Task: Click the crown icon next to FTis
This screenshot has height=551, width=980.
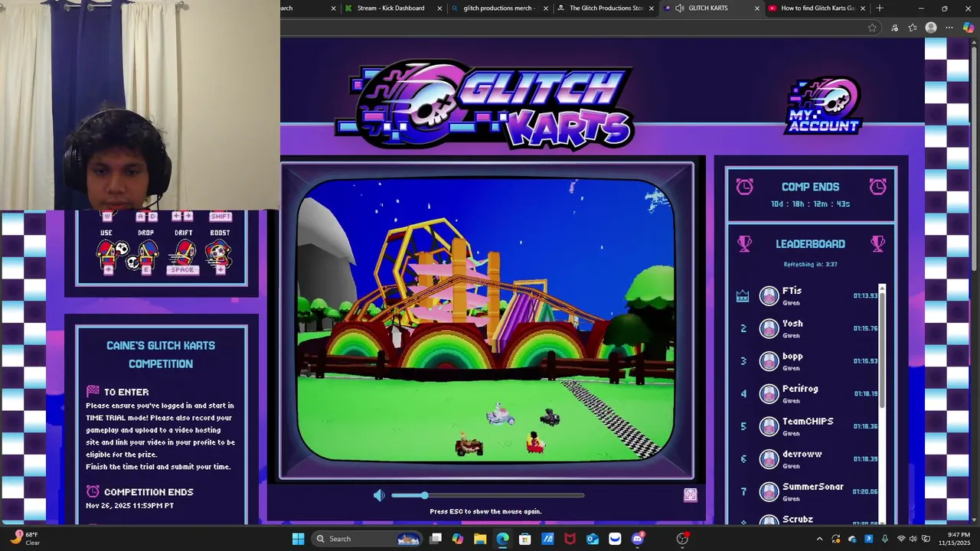Action: (x=742, y=296)
